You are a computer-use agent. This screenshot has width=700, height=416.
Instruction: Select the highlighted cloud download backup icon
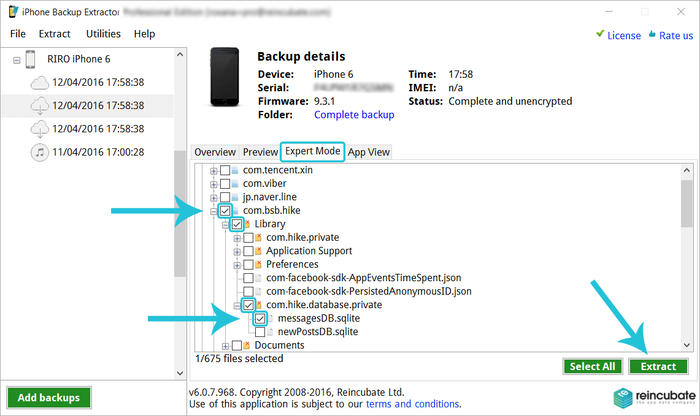39,106
